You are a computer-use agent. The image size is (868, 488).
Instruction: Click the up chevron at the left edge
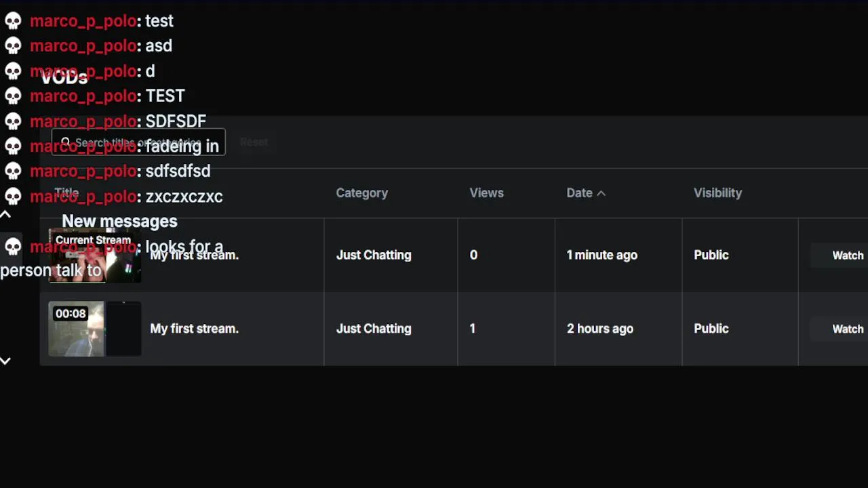pos(5,215)
